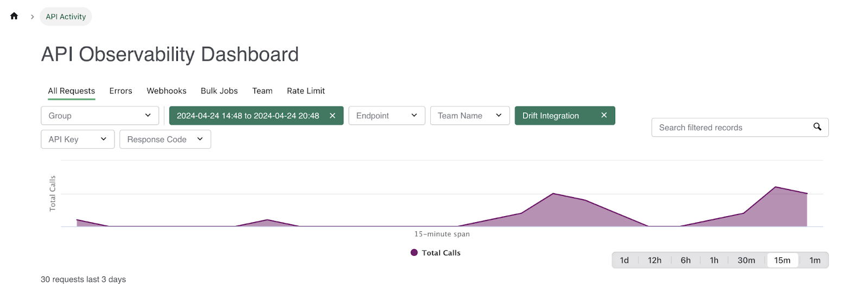Screen dimensions: 868x284
Task: Open the API Activity breadcrumb
Action: [x=66, y=17]
